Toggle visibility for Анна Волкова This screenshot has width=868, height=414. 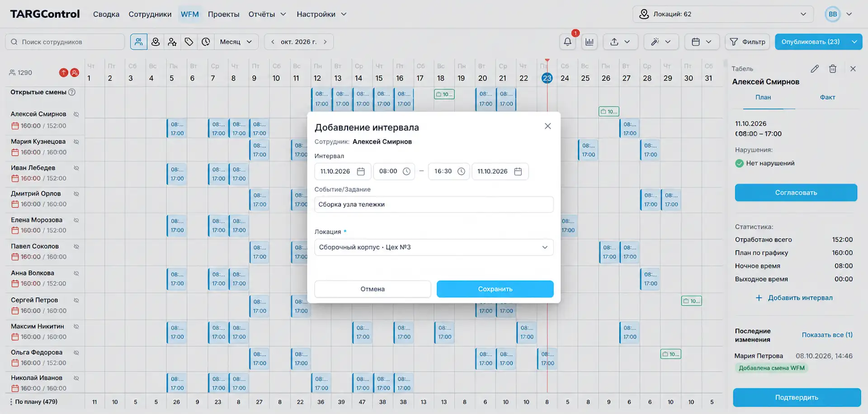pyautogui.click(x=76, y=273)
